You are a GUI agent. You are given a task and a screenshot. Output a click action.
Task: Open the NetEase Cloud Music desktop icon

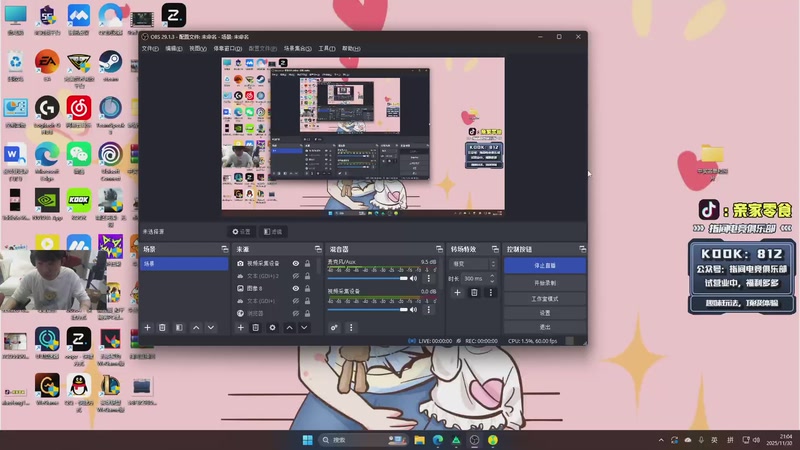[x=79, y=112]
